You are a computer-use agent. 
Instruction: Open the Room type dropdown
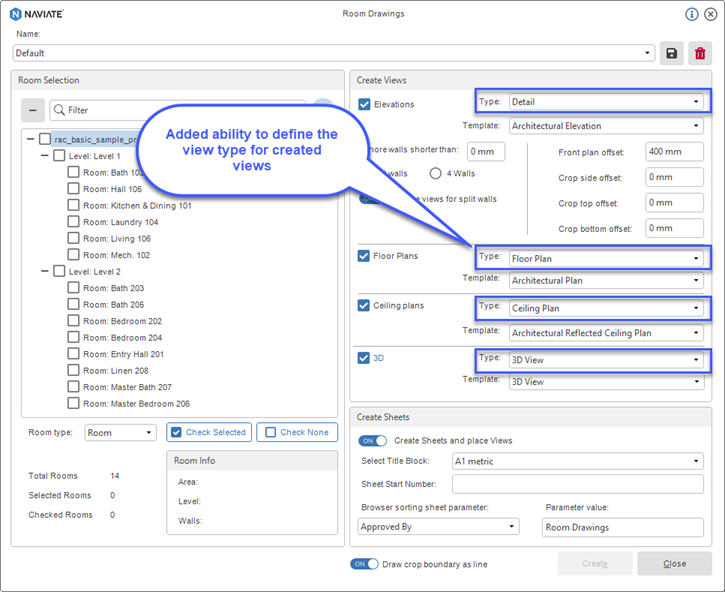click(120, 433)
